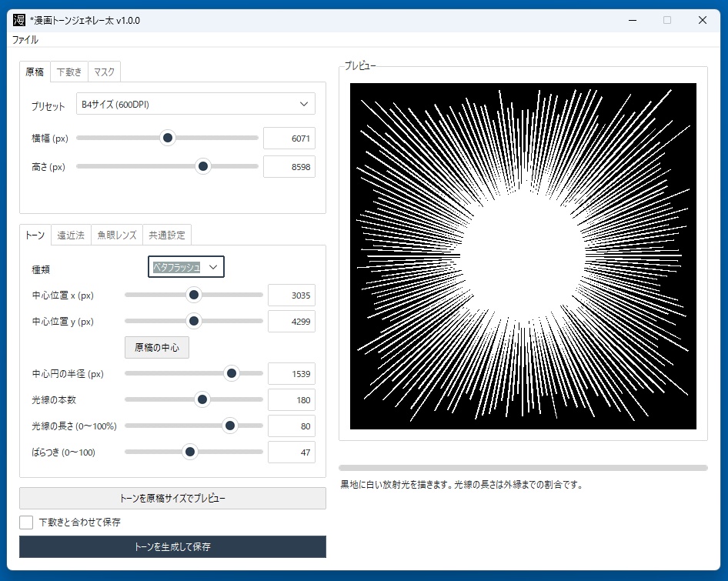Click the progress bar below the preview
This screenshot has height=581, width=728.
[x=523, y=468]
